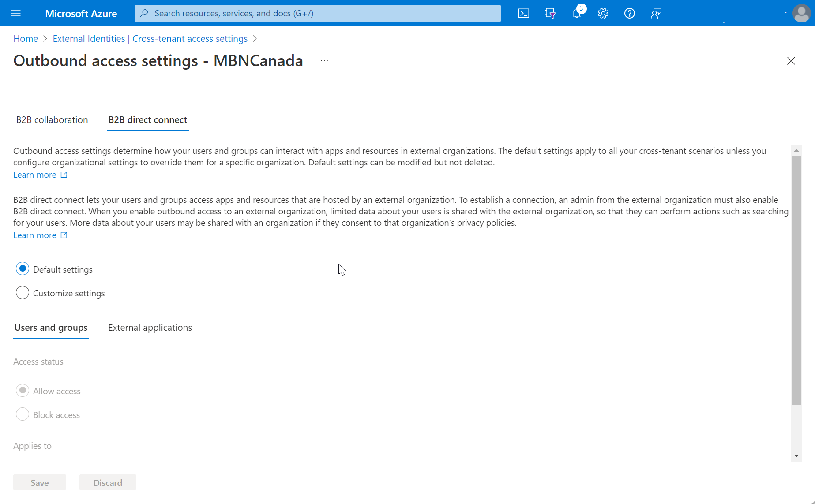Choose the Block access radio option

coord(23,414)
